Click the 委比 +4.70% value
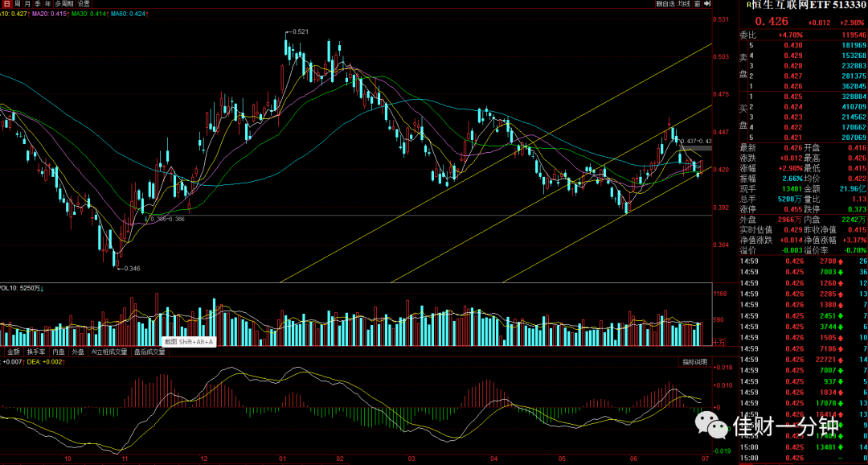 789,35
